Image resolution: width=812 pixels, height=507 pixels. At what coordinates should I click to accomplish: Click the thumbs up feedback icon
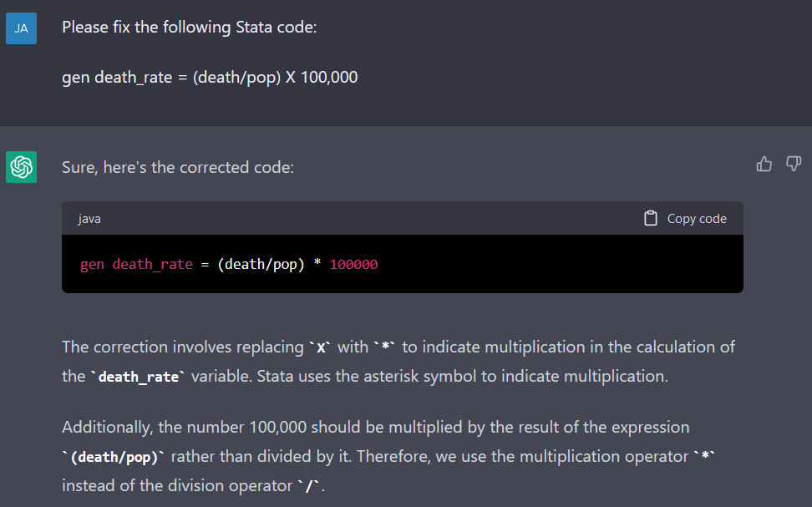(x=764, y=165)
